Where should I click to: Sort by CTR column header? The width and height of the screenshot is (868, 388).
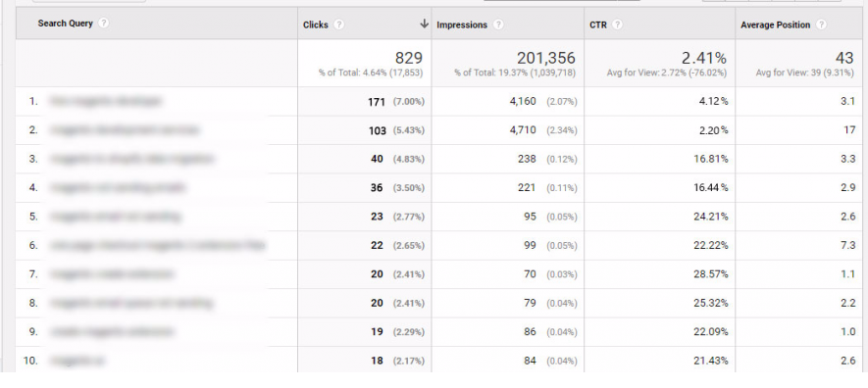click(x=598, y=24)
